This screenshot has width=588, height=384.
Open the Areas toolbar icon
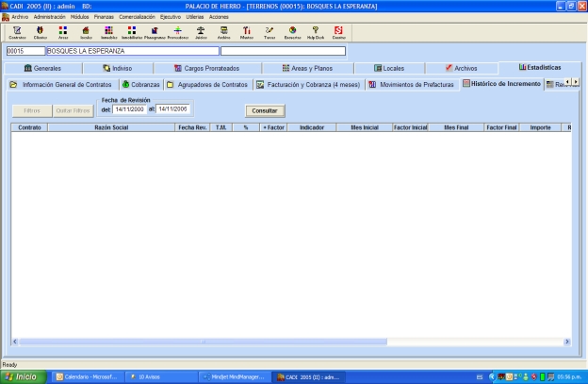point(63,31)
